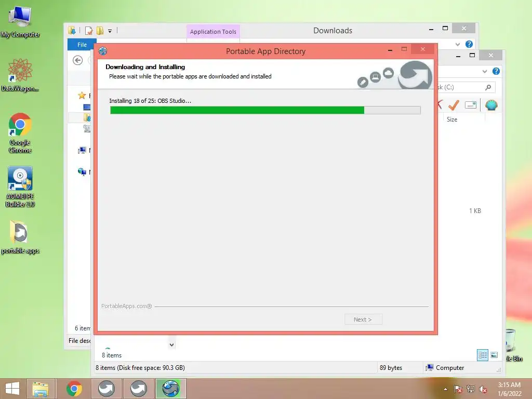The height and width of the screenshot is (399, 532).
Task: Select Favorites star in navigation pane
Action: [x=82, y=96]
